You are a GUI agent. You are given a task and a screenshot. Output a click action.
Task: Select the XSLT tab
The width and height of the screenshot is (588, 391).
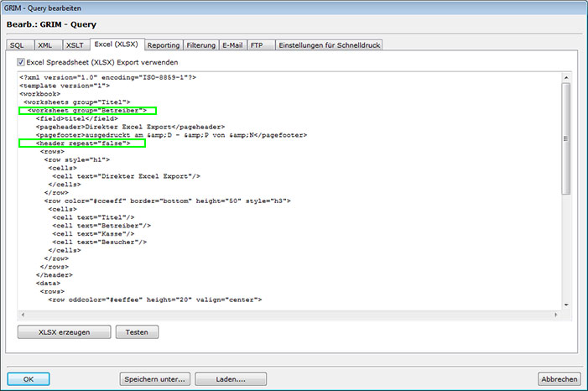(x=75, y=44)
